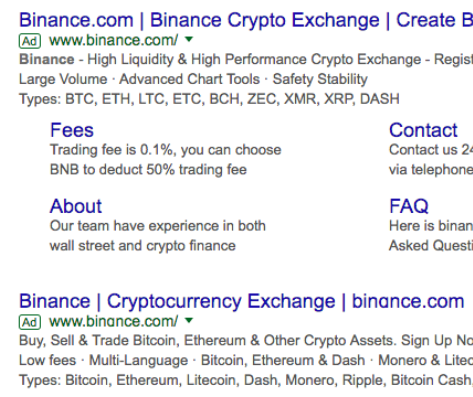Click the 'Types: BTC, ETH, LTC' line
Screen dimensions: 473x397
point(209,99)
